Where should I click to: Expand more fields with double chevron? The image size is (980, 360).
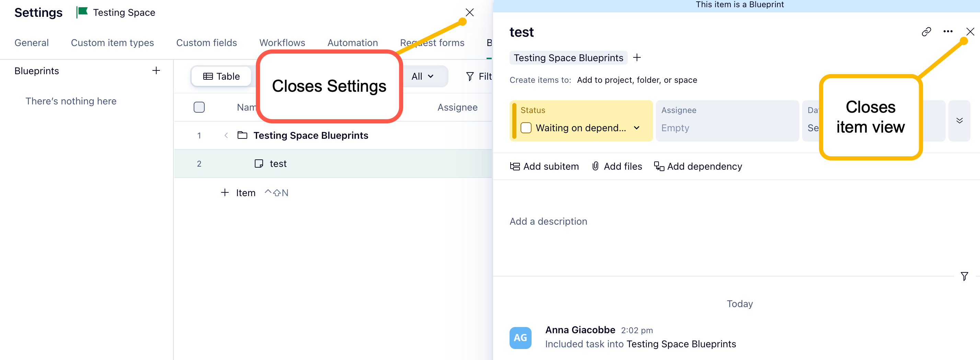(x=959, y=121)
